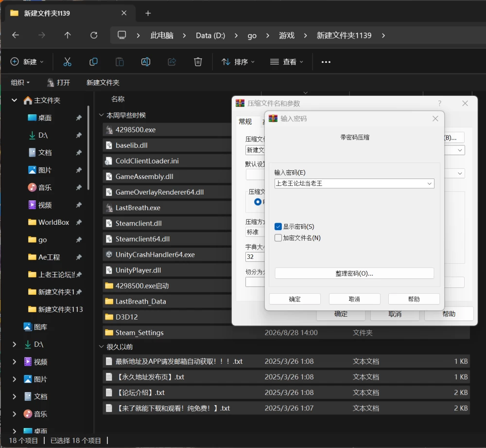Click 打开 in the command bar
Screen dimensions: 486x448
pos(59,82)
